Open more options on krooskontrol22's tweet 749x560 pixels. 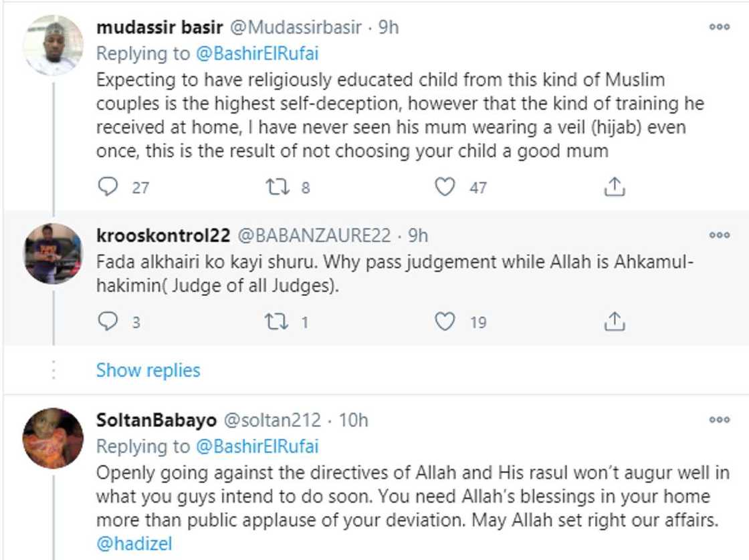click(x=719, y=235)
